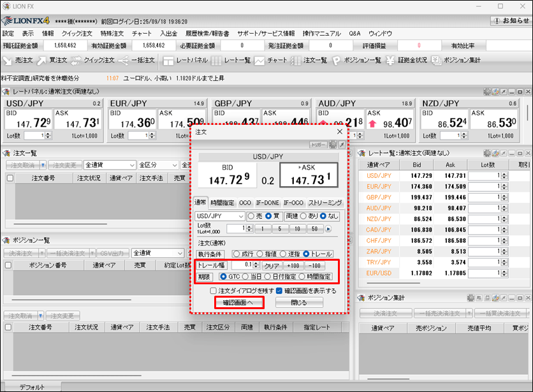533x392 pixels.
Task: Check the 注文ダイアログを残す checkbox
Action: (214, 291)
